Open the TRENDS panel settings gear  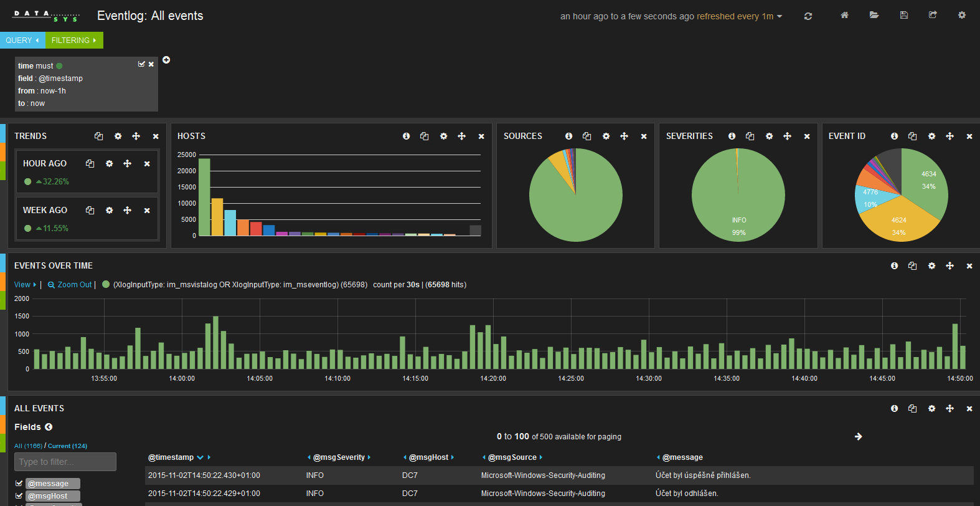pyautogui.click(x=118, y=136)
